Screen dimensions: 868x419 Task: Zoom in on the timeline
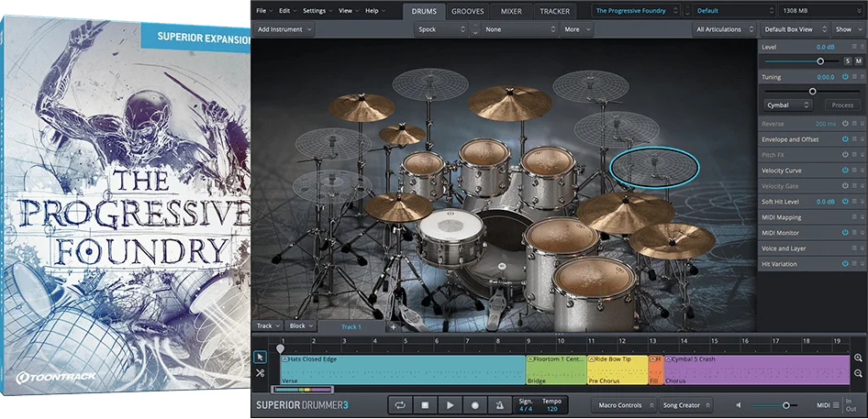(x=858, y=358)
